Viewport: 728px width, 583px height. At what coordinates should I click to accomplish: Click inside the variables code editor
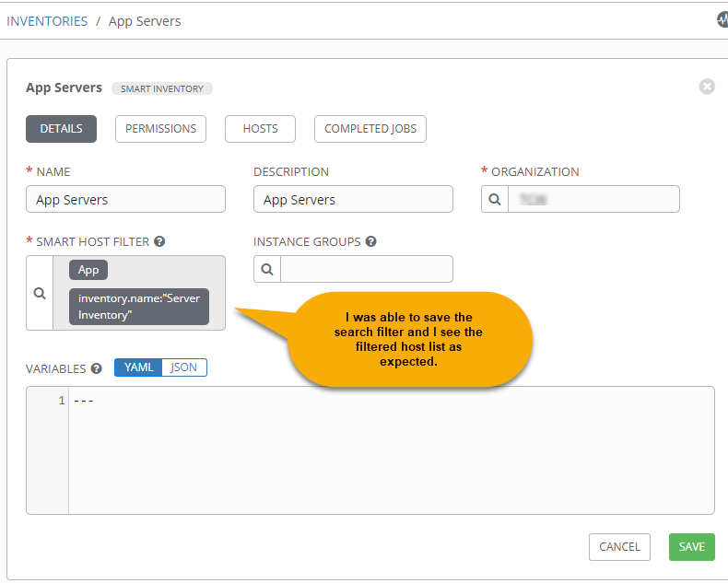click(391, 450)
